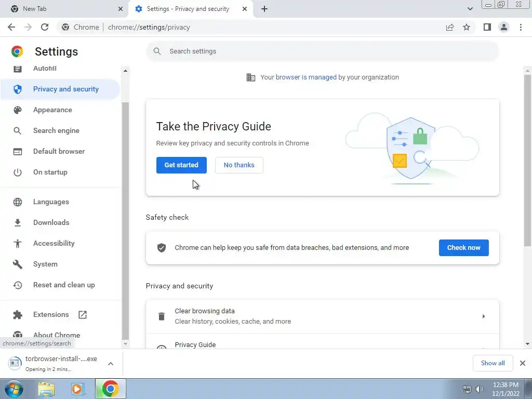
Task: Click the main page scroll down arrow
Action: tap(528, 344)
